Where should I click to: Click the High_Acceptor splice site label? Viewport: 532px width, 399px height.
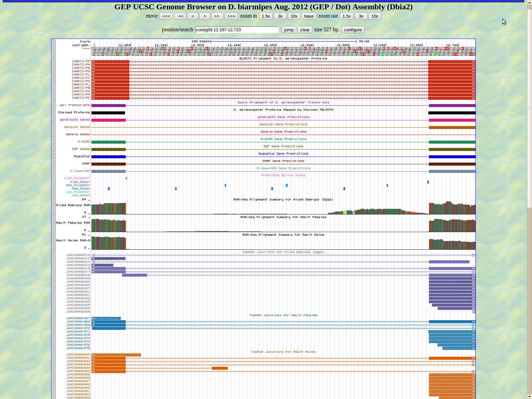[x=77, y=178]
